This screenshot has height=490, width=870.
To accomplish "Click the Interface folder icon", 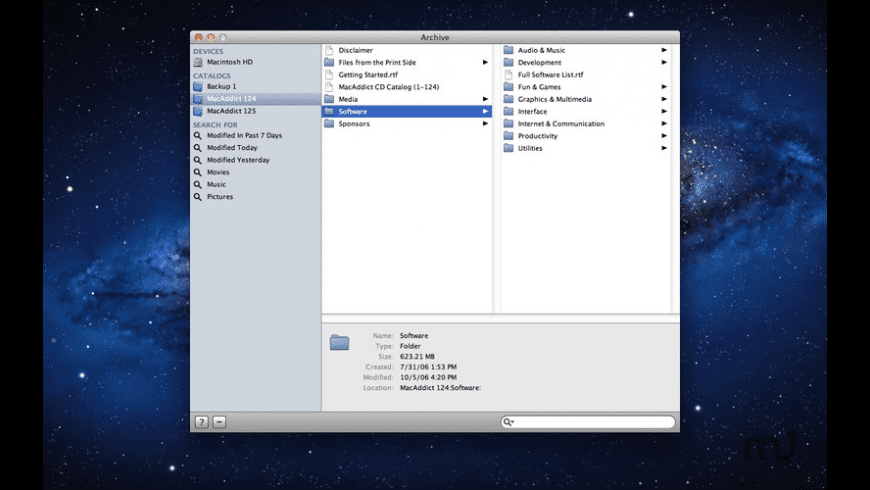I will (508, 111).
